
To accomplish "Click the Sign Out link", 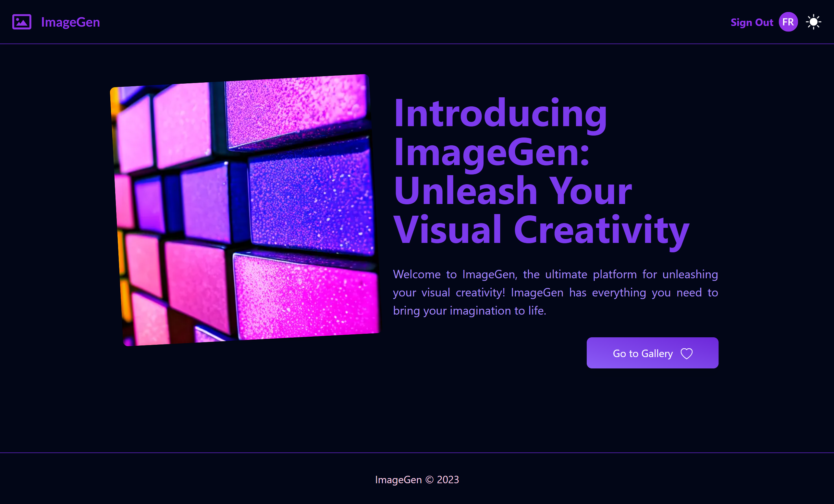I will [x=752, y=22].
